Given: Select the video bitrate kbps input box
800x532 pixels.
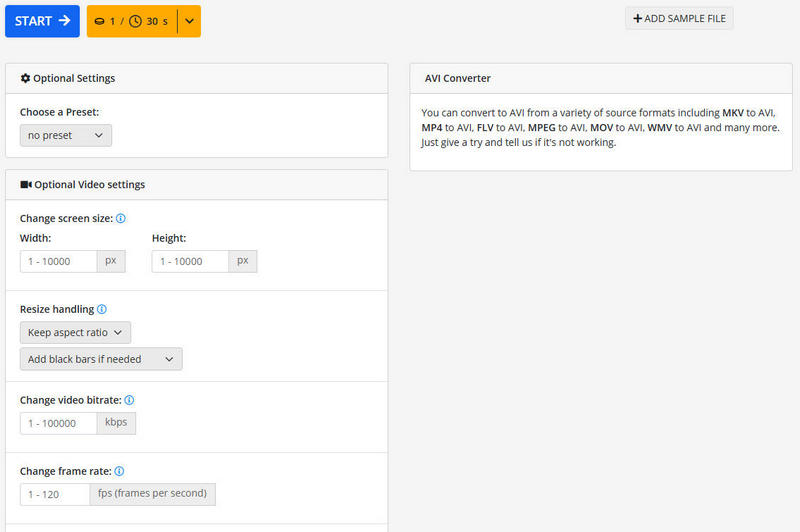Looking at the screenshot, I should (59, 423).
